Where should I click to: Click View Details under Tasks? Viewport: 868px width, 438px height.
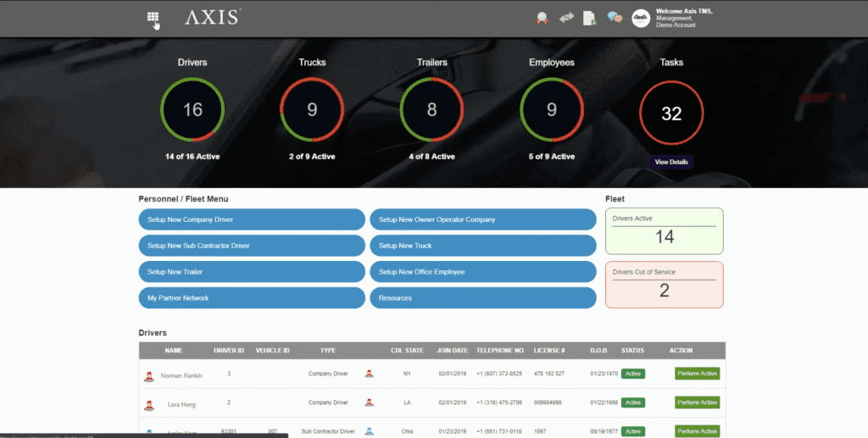(671, 162)
